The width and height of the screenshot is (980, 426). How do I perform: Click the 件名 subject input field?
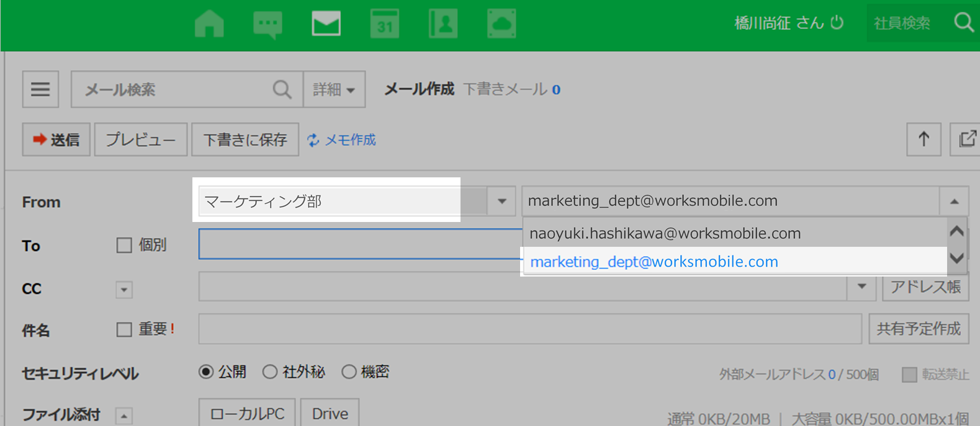(529, 329)
